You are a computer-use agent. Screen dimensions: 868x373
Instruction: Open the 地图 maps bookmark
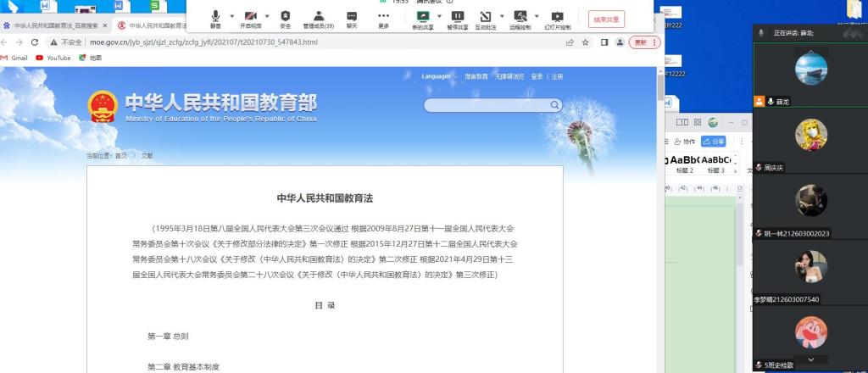pos(91,58)
